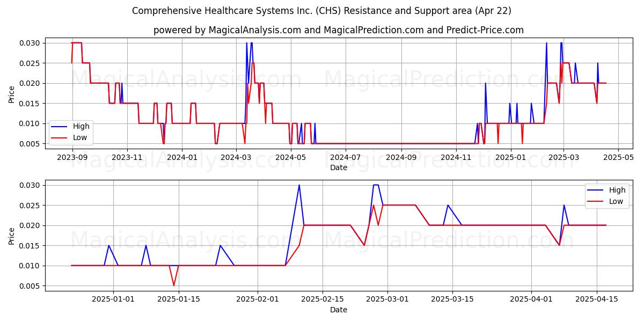This screenshot has height=322, width=644.
Task: Click the chart title mentioning Comprehensive Healthcare Systems Inc.
Action: pos(321,11)
